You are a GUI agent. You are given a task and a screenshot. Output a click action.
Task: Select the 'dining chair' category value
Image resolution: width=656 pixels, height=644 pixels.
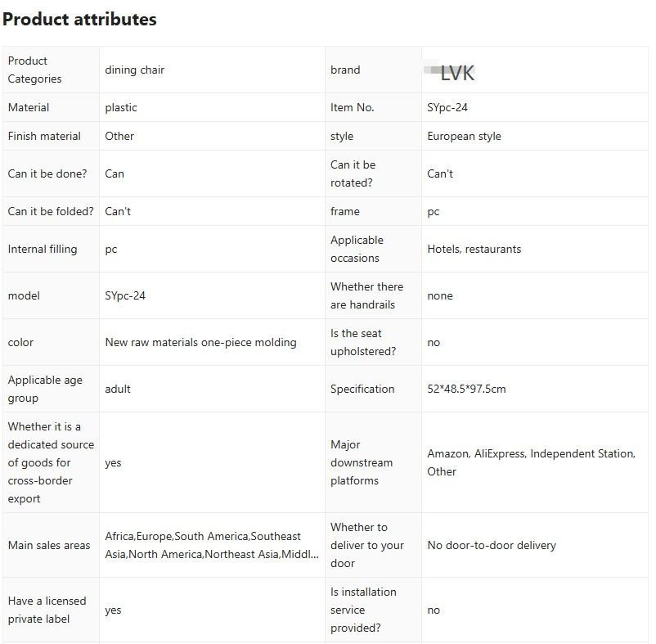[x=134, y=70]
